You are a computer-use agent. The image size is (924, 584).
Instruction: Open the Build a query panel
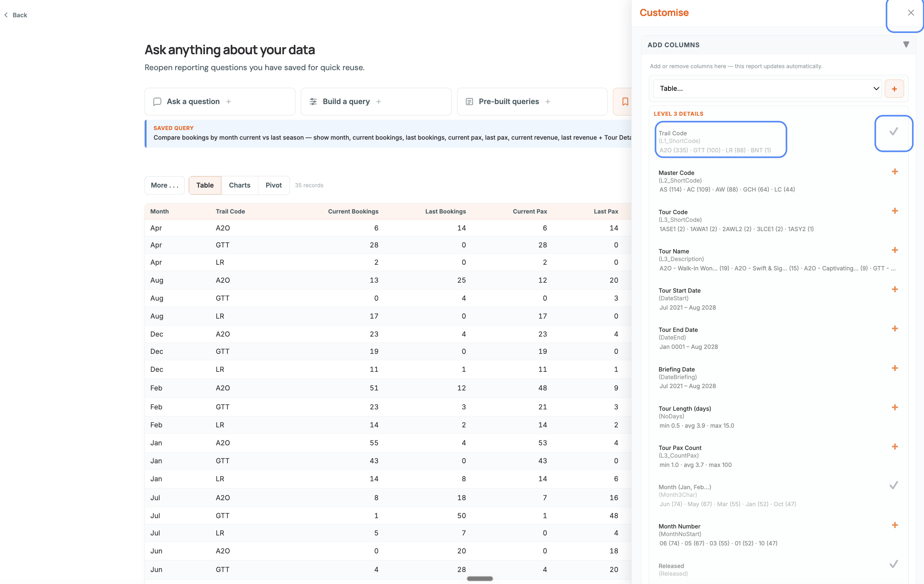pyautogui.click(x=376, y=101)
